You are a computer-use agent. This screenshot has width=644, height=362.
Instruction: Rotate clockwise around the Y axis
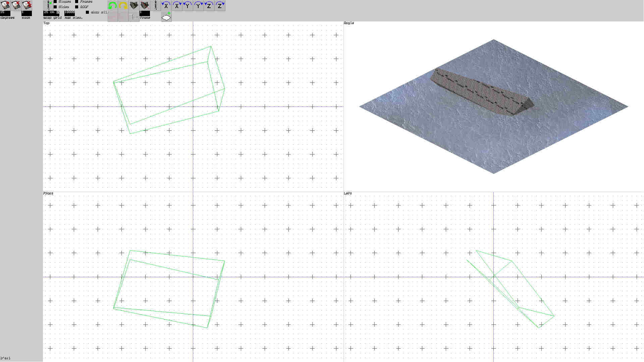[x=198, y=5]
